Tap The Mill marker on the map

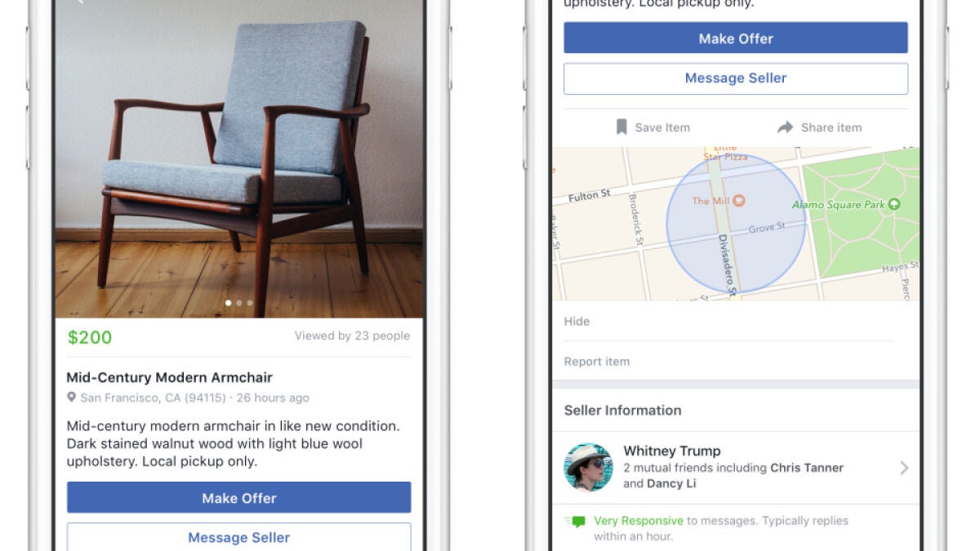[738, 200]
